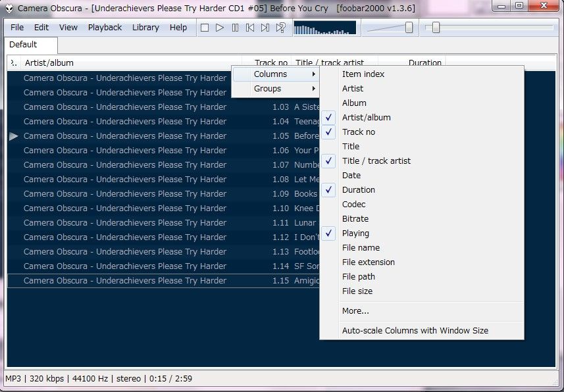Select track 1.14 row
Image resolution: width=564 pixels, height=392 pixels.
164,266
